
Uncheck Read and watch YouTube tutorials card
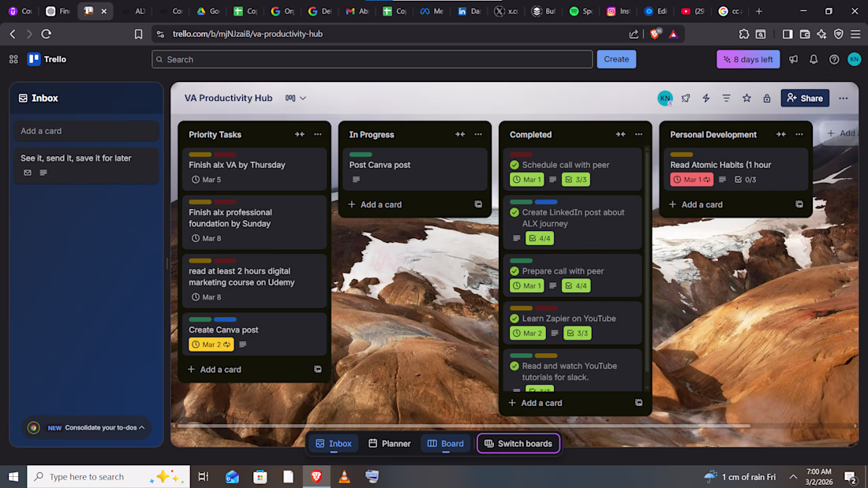coord(514,367)
